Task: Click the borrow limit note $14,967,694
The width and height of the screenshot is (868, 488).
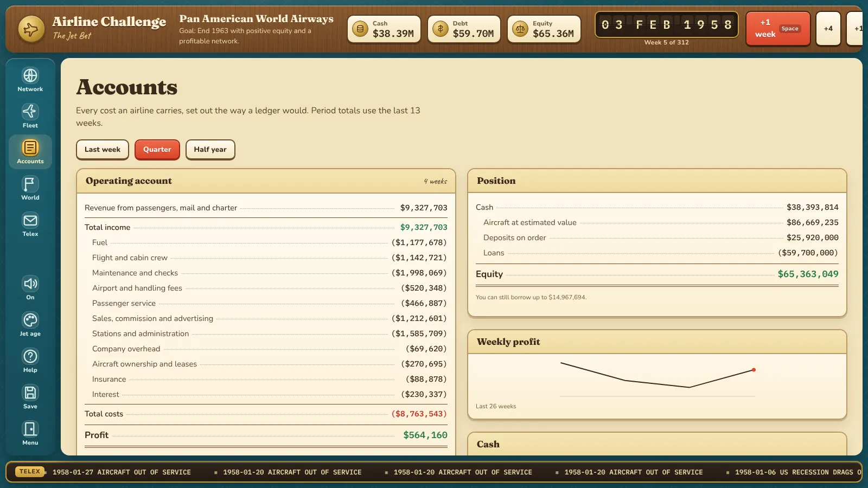Action: (x=531, y=297)
